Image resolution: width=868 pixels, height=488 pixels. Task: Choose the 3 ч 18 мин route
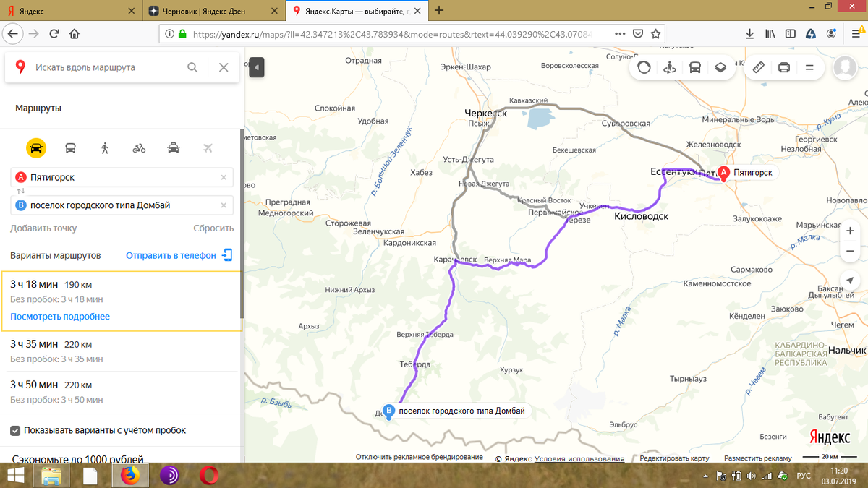click(x=121, y=301)
